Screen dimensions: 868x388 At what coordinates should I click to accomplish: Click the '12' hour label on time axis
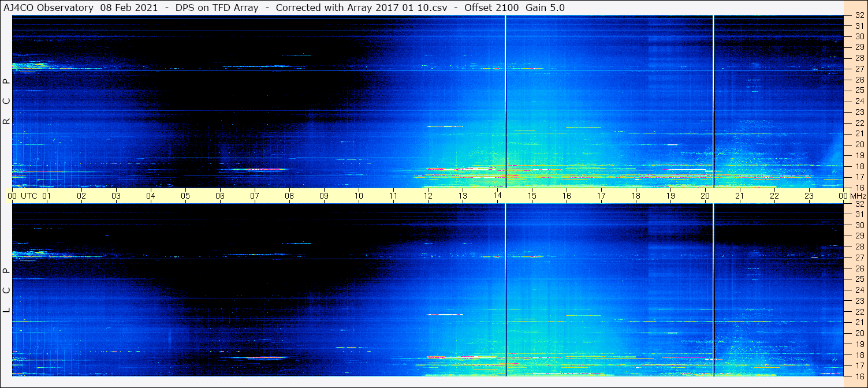pyautogui.click(x=428, y=196)
